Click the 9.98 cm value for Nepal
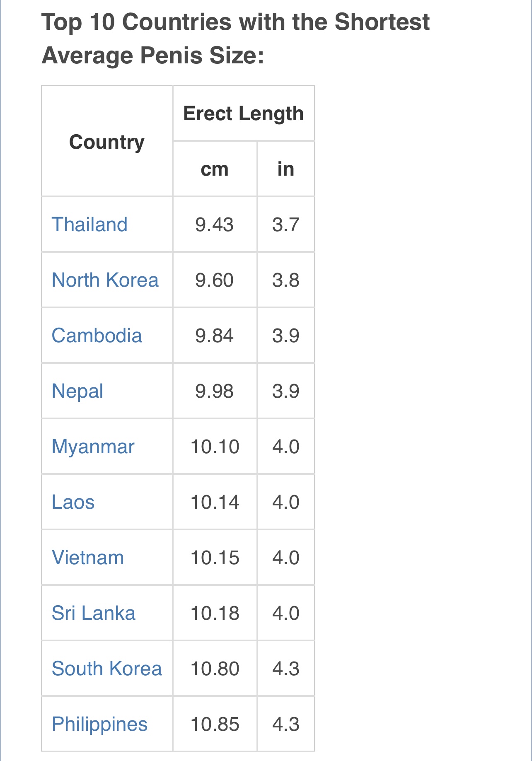Screen dimensions: 532x761 coord(215,391)
